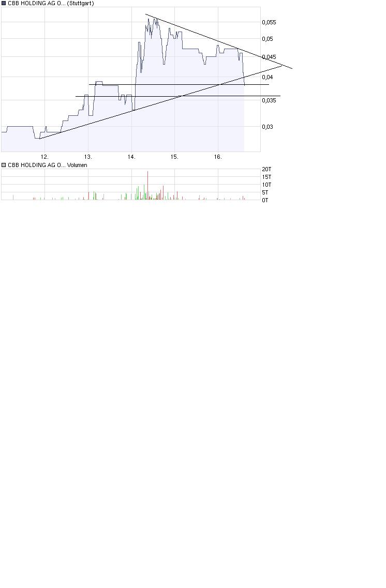Click the 16. date label on x-axis
Image resolution: width=386 pixels, height=588 pixels.
(x=218, y=157)
